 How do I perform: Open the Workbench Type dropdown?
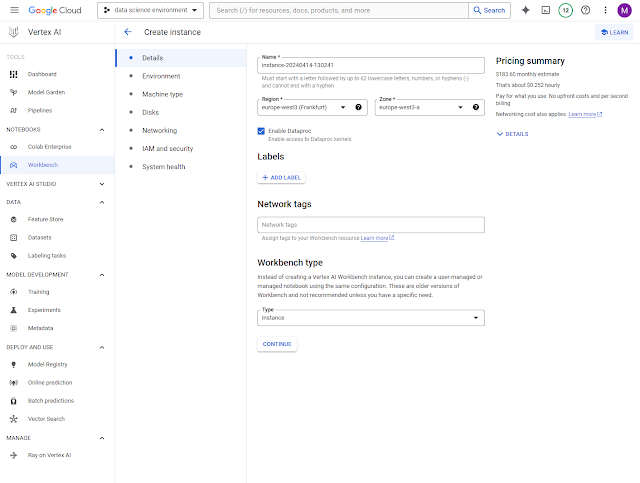(371, 318)
